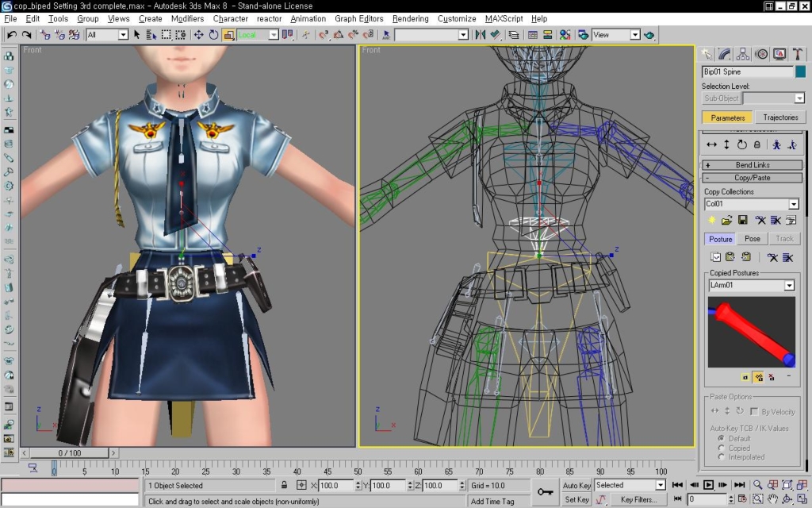Viewport: 812px width, 508px height.
Task: Click the Redo arrow in main toolbar
Action: [26, 35]
